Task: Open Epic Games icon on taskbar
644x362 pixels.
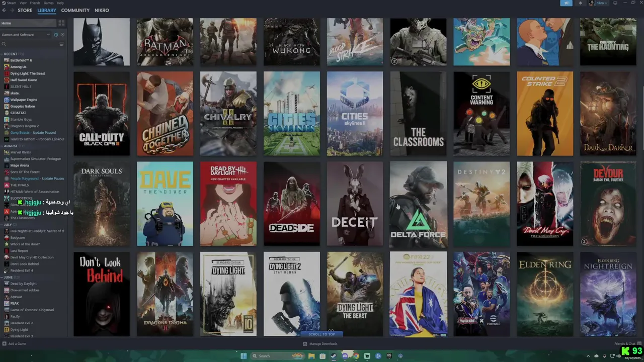Action: pos(389,356)
